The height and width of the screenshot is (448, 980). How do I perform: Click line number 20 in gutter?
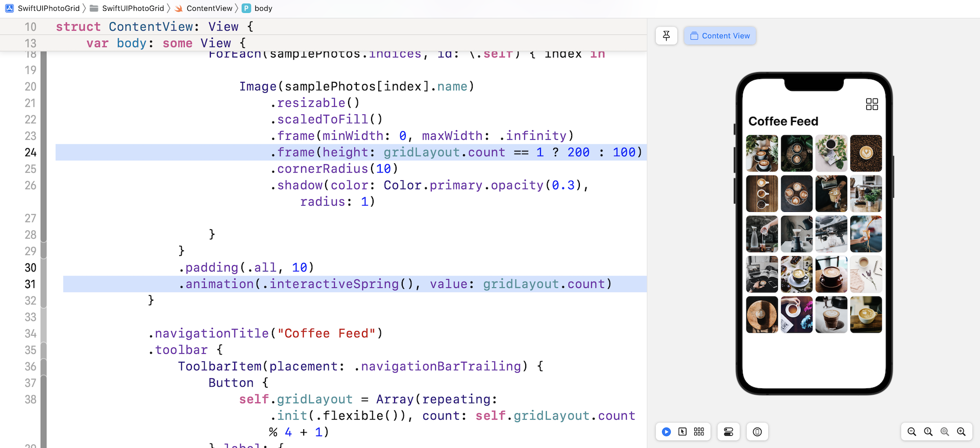point(31,87)
